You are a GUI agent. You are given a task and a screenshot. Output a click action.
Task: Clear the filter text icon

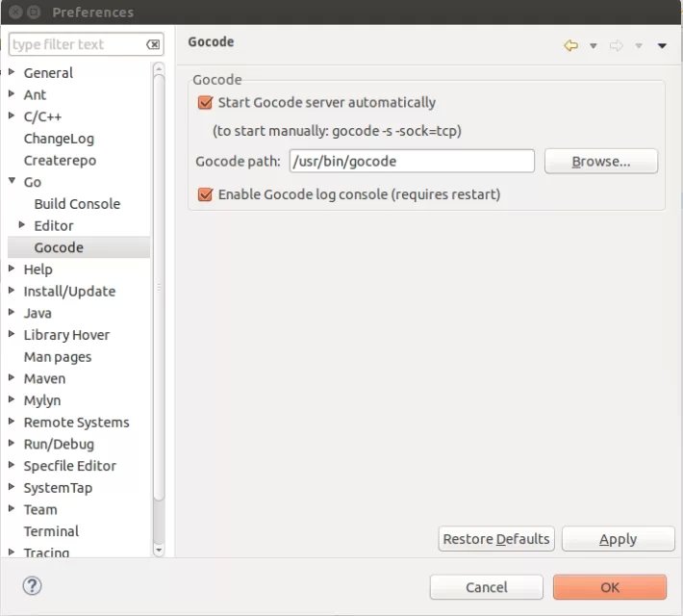153,44
